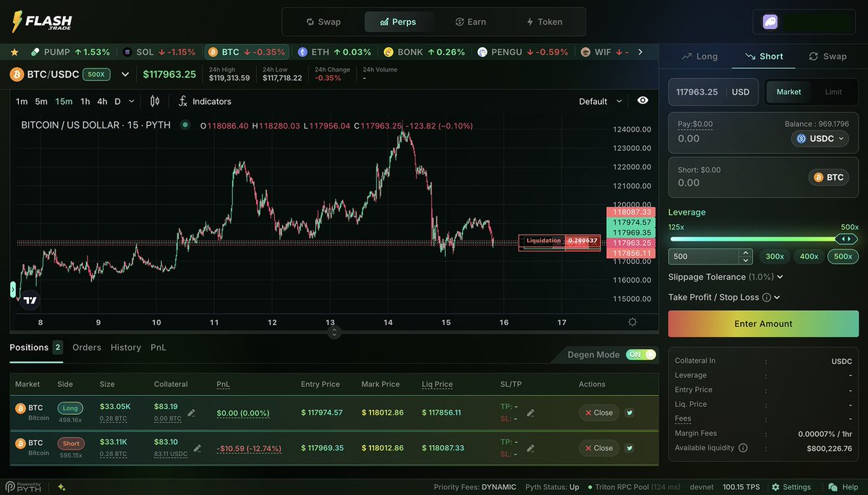Screen dimensions: 868x495
Task: Select the 1h timeframe
Action: (85, 101)
